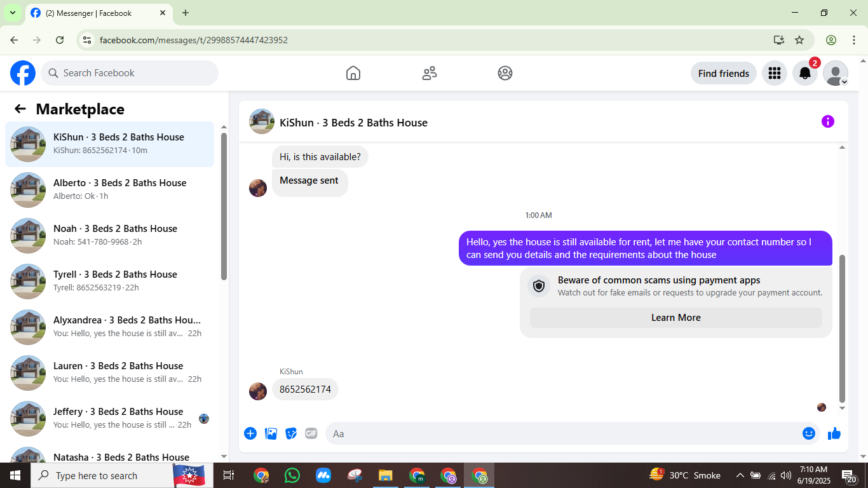The height and width of the screenshot is (488, 868).
Task: Open the notifications bell icon
Action: 804,73
